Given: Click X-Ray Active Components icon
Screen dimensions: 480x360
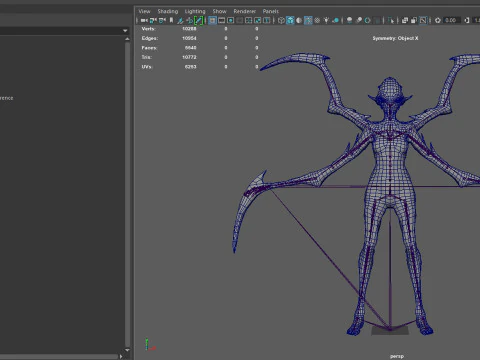Looking at the screenshot, I should 414,21.
